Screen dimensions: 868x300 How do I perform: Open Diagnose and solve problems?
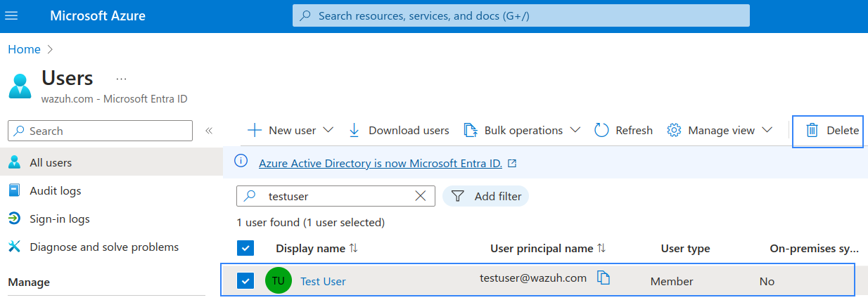[x=103, y=247]
